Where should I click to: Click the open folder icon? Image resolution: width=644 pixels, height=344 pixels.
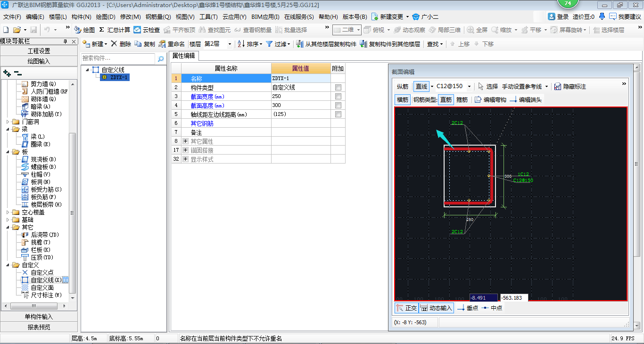[17, 30]
